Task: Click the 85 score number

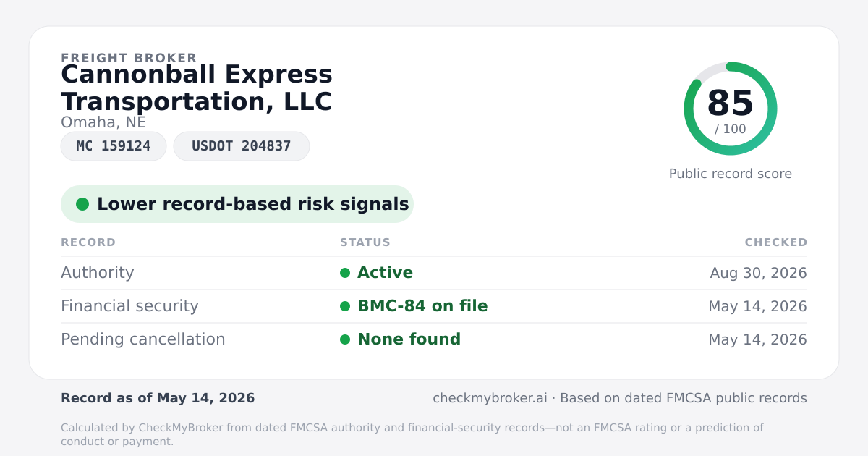Action: tap(731, 103)
